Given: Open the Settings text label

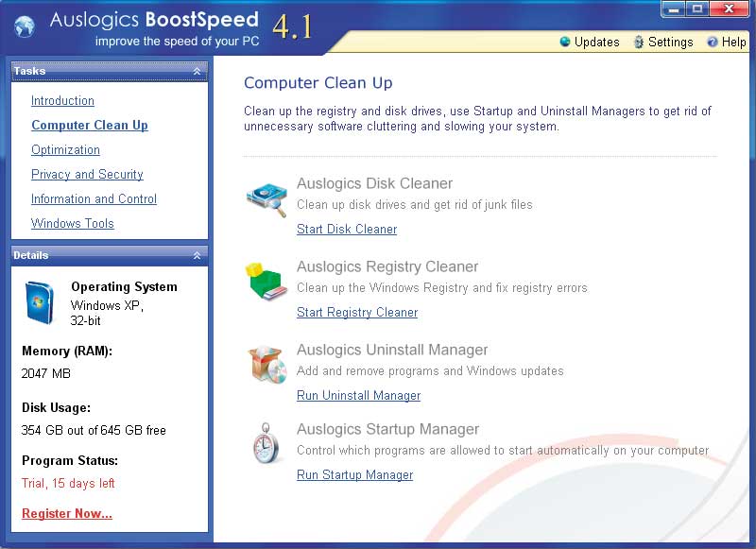Looking at the screenshot, I should tap(671, 42).
